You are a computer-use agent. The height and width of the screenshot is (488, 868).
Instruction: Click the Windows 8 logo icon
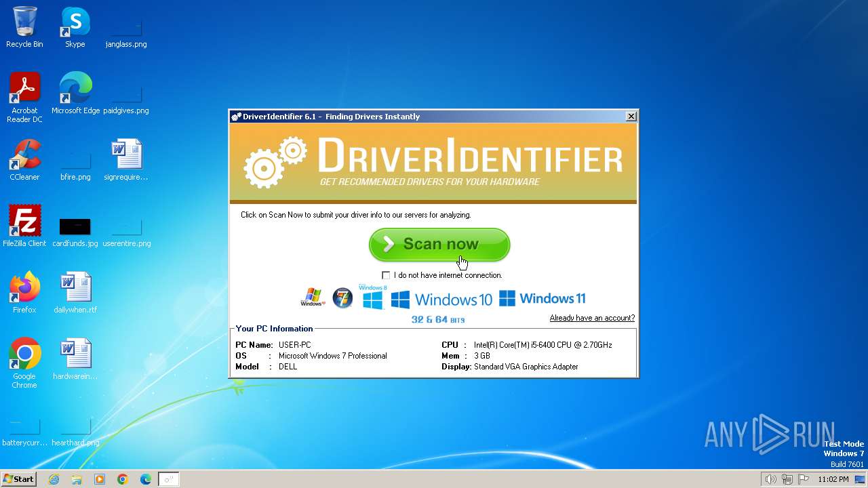click(x=372, y=298)
